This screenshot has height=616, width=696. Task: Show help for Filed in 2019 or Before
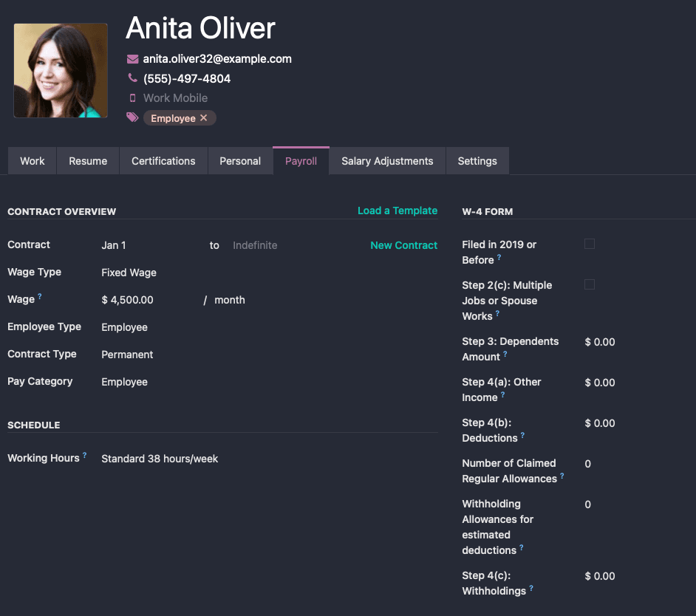point(499,257)
